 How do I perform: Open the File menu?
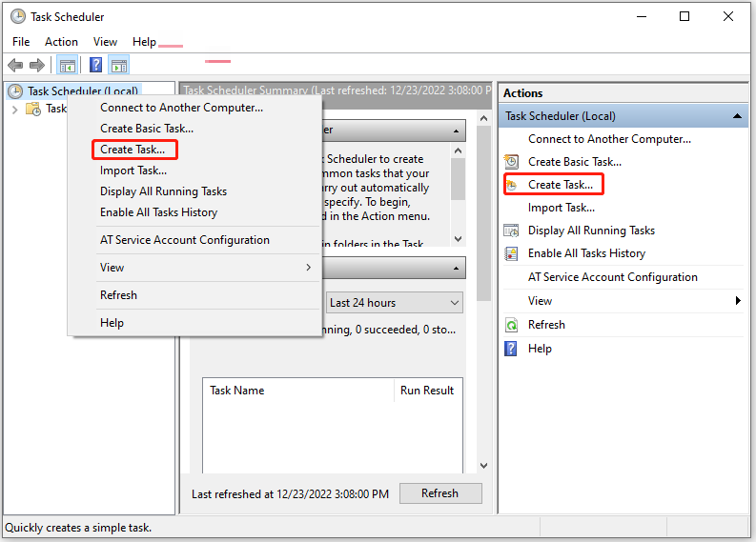click(x=21, y=42)
